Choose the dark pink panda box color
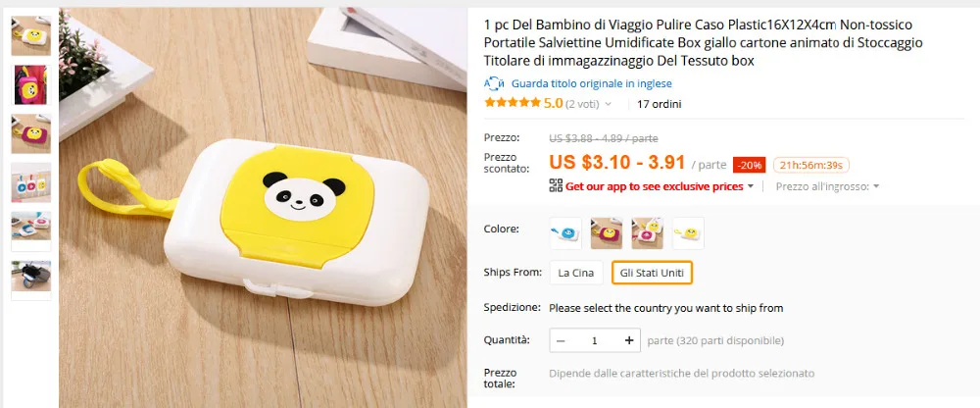This screenshot has width=980, height=408. 607,233
